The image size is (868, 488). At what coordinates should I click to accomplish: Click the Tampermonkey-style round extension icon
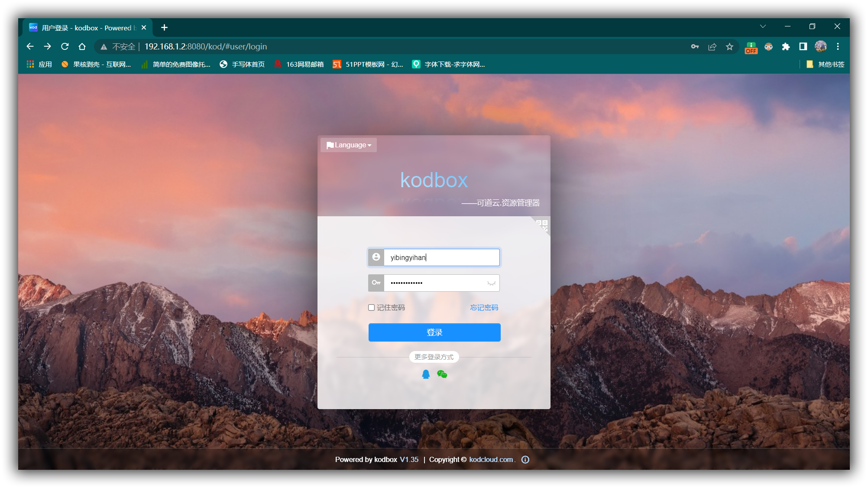(768, 47)
